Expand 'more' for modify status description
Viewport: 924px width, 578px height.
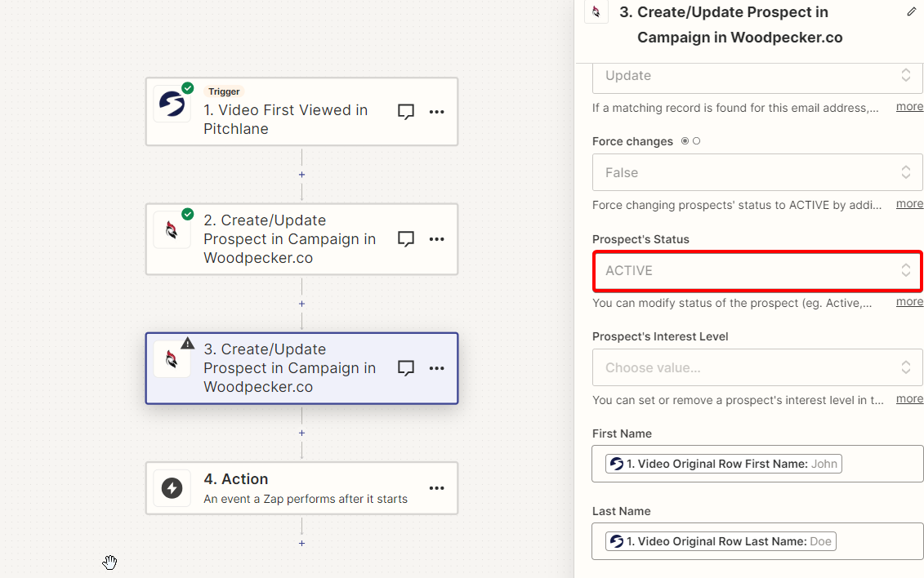pyautogui.click(x=909, y=301)
